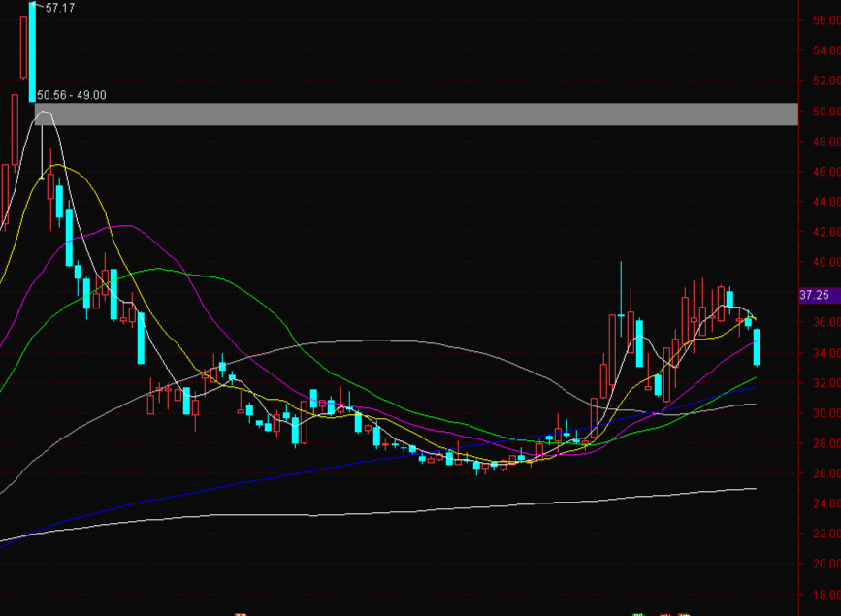
Task: Click the 42.00 price axis label
Action: pos(826,232)
